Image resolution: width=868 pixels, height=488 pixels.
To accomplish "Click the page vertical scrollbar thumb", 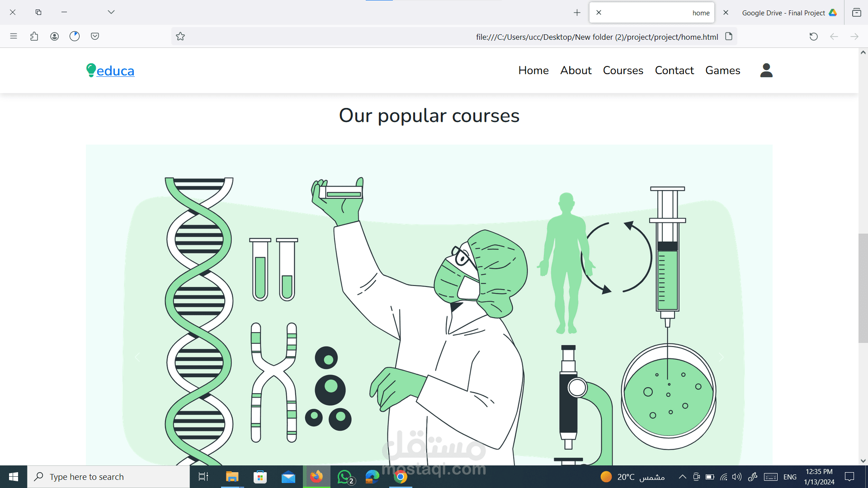I will click(863, 288).
